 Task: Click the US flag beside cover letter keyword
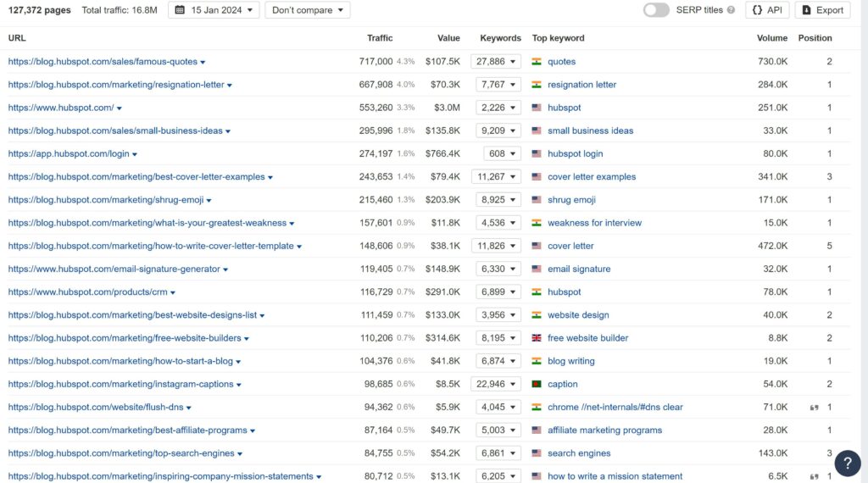(537, 246)
